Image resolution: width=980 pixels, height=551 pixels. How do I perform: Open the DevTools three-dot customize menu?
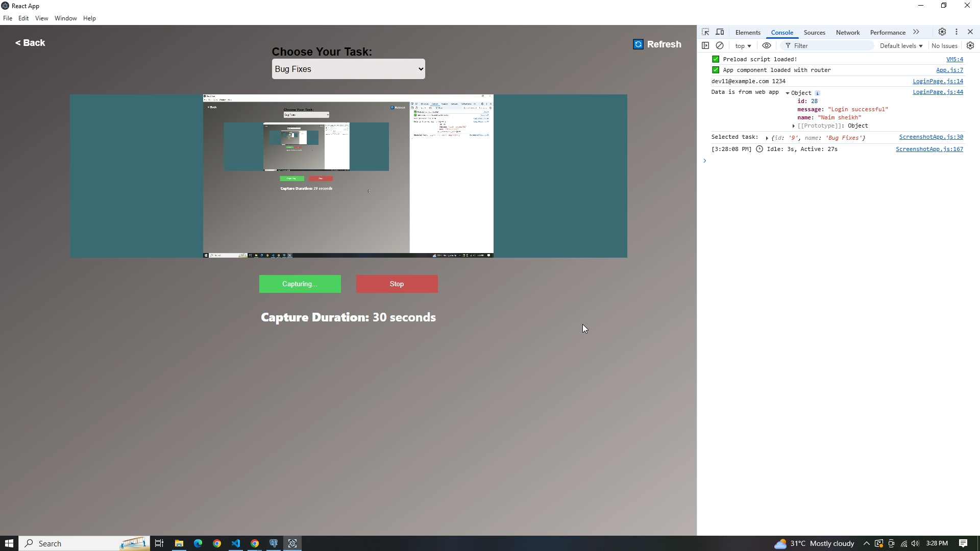click(x=957, y=32)
